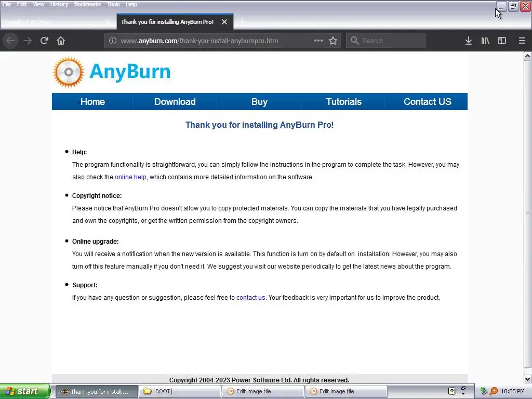
Task: Click the copyright 2004-2023 footer text
Action: (x=259, y=380)
